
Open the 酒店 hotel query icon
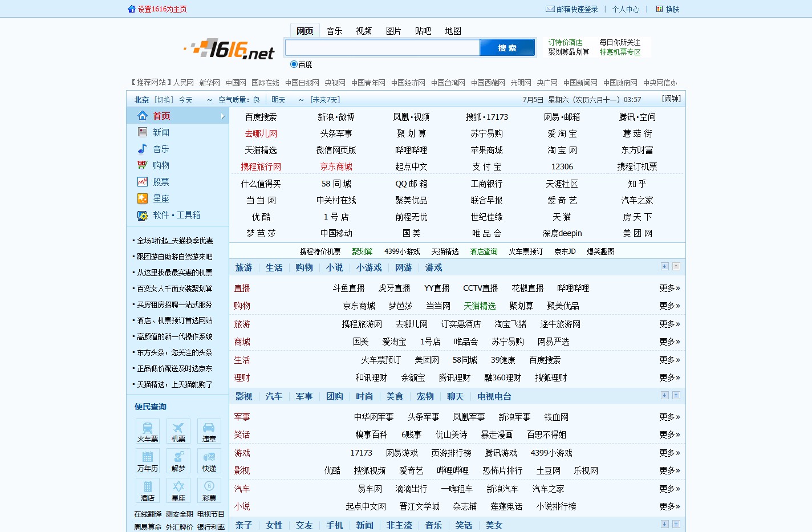(148, 490)
